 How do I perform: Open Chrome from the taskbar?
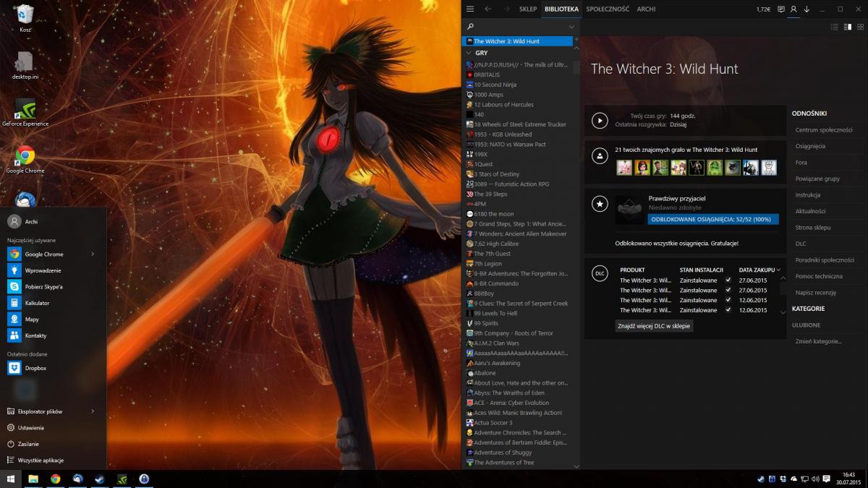coord(56,479)
